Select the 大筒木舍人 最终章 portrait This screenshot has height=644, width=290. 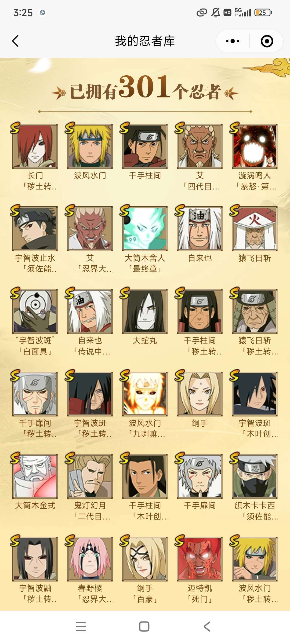(145, 229)
